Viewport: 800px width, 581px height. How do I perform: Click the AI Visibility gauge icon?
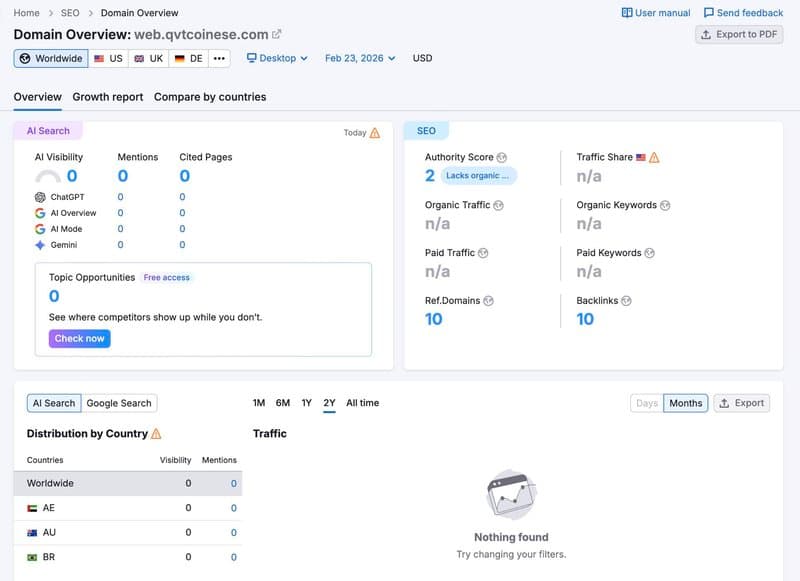click(x=47, y=176)
